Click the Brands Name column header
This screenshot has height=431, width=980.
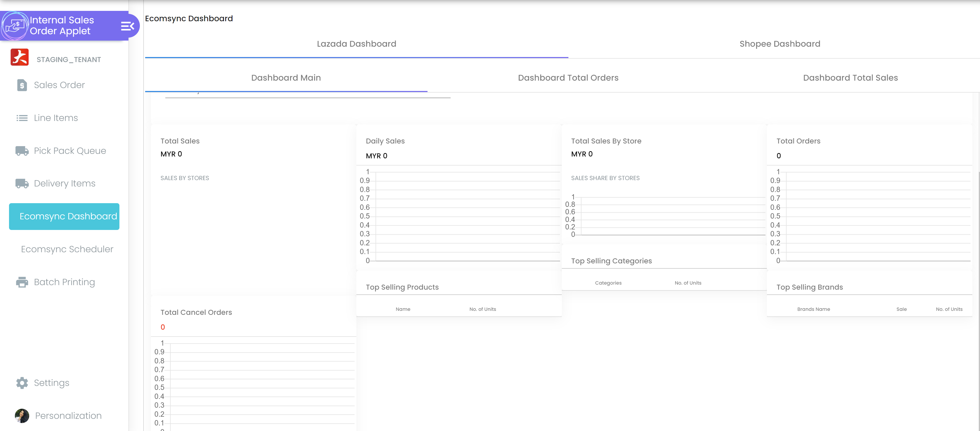(x=813, y=309)
